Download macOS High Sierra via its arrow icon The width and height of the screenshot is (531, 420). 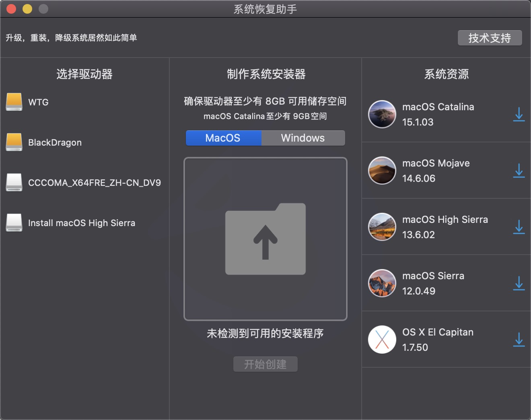point(519,227)
